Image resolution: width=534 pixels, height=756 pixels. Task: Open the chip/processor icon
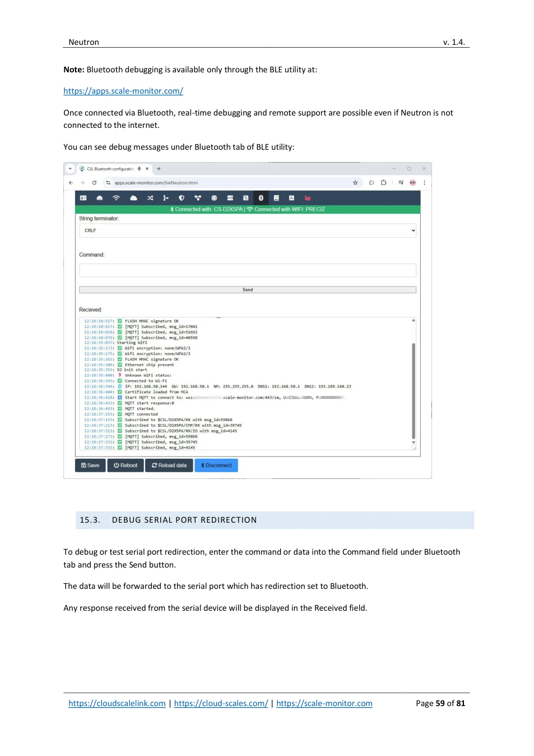click(x=214, y=198)
